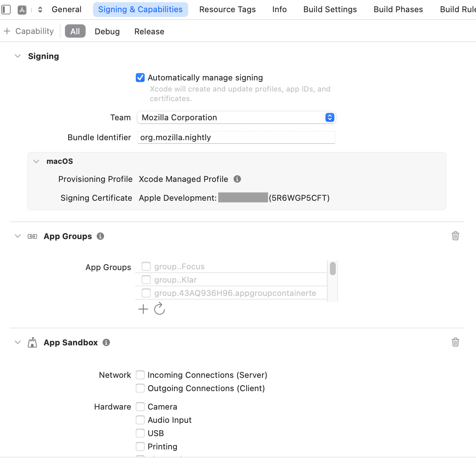Click the target app icon in the editor header

22,10
